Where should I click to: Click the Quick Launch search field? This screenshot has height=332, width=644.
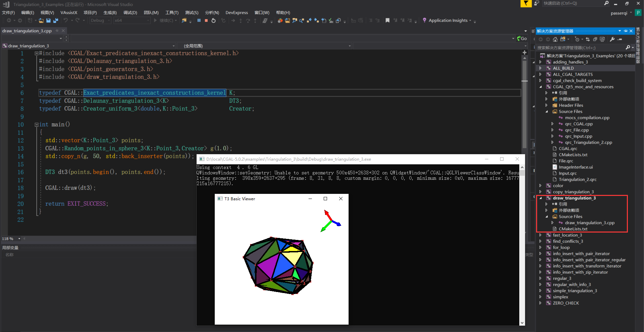[x=573, y=3]
